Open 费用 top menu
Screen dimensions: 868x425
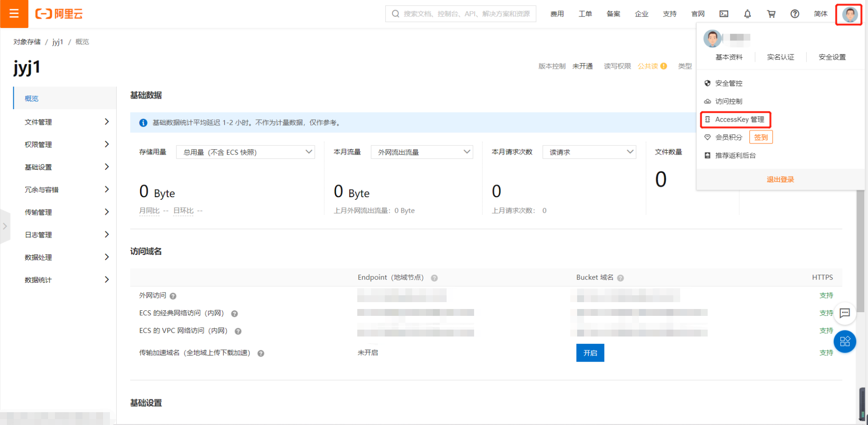557,14
